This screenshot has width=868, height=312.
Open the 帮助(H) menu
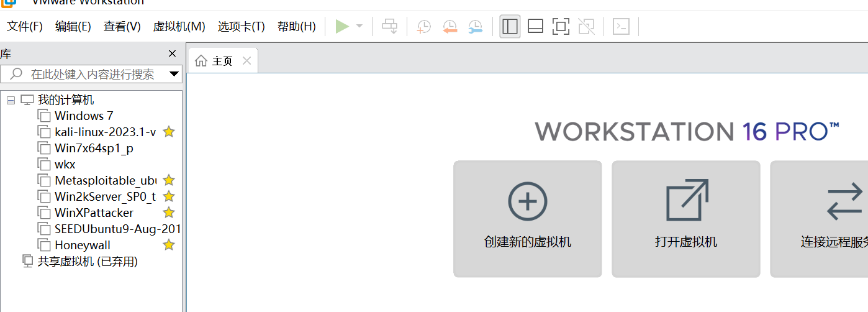pos(297,27)
